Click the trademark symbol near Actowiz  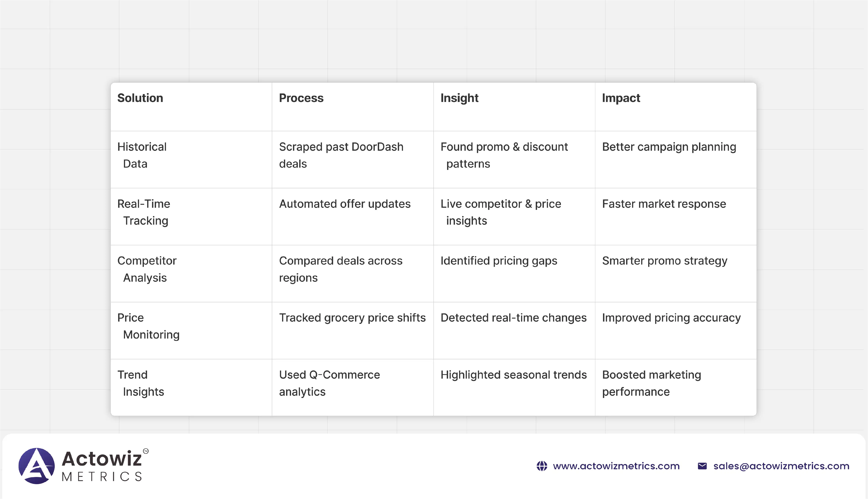(x=146, y=451)
